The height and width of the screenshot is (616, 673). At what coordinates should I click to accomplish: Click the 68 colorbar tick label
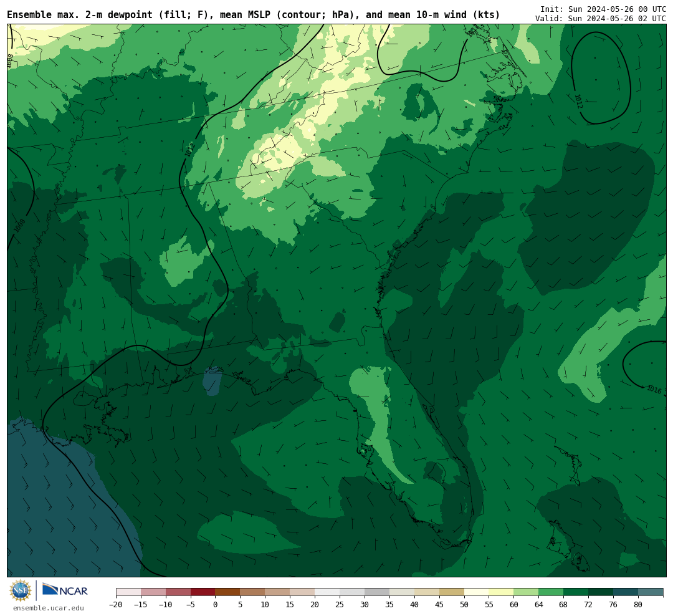click(564, 604)
